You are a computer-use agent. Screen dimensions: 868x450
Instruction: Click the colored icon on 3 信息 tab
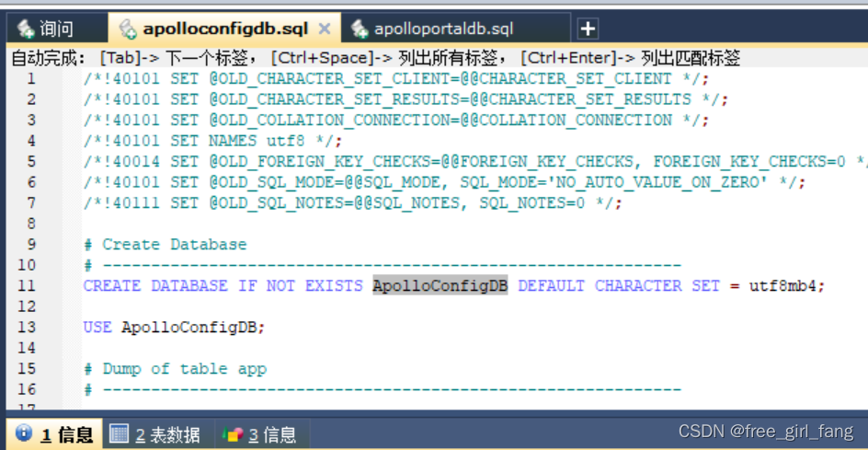[x=233, y=434]
